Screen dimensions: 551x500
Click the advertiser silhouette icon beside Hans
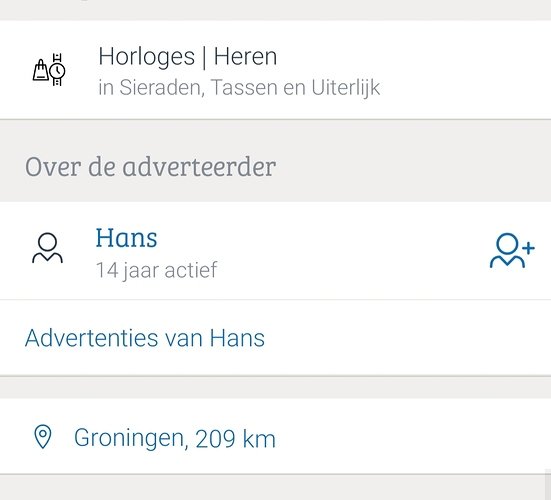tap(47, 248)
